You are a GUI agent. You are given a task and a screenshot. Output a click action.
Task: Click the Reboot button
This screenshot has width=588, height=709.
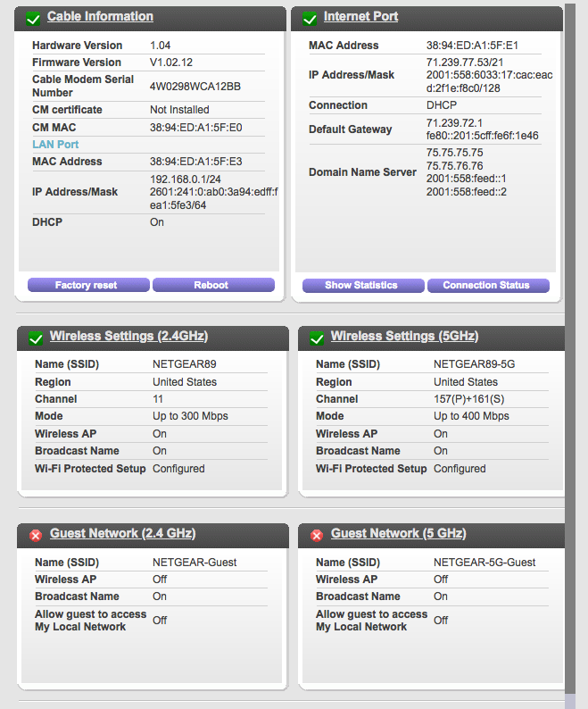[214, 285]
